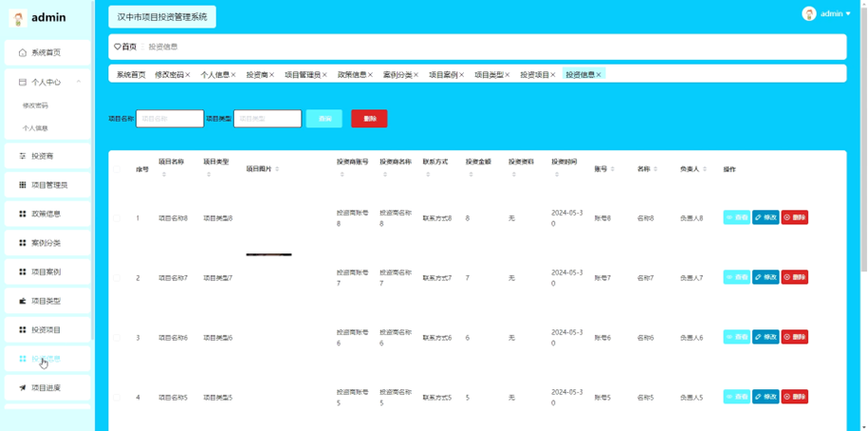Sort by the 项目类型 column arrows
868x431 pixels.
click(x=209, y=175)
